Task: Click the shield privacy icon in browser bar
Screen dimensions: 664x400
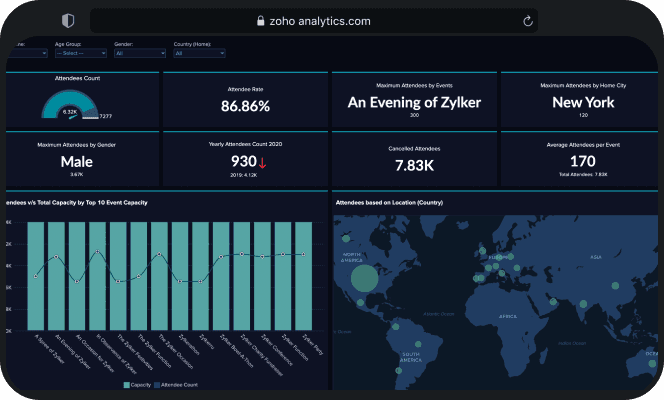Action: coord(68,20)
